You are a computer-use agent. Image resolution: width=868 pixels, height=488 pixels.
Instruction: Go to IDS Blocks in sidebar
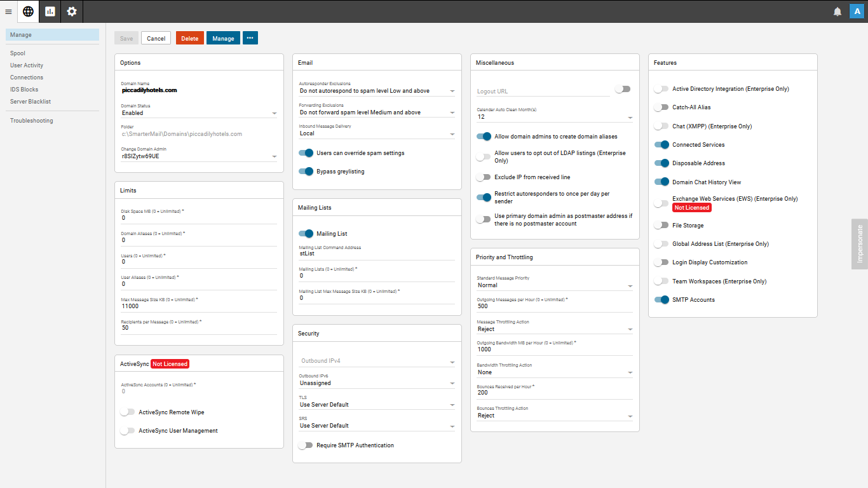click(x=24, y=90)
